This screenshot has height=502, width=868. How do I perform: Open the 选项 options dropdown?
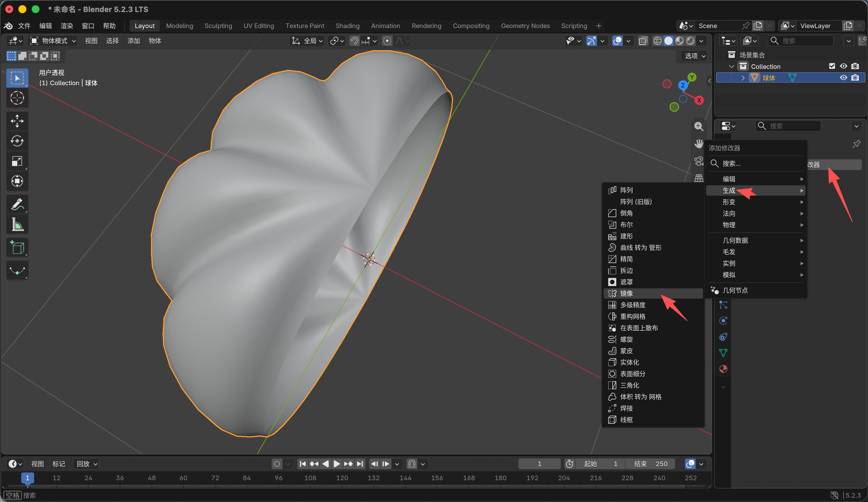695,56
